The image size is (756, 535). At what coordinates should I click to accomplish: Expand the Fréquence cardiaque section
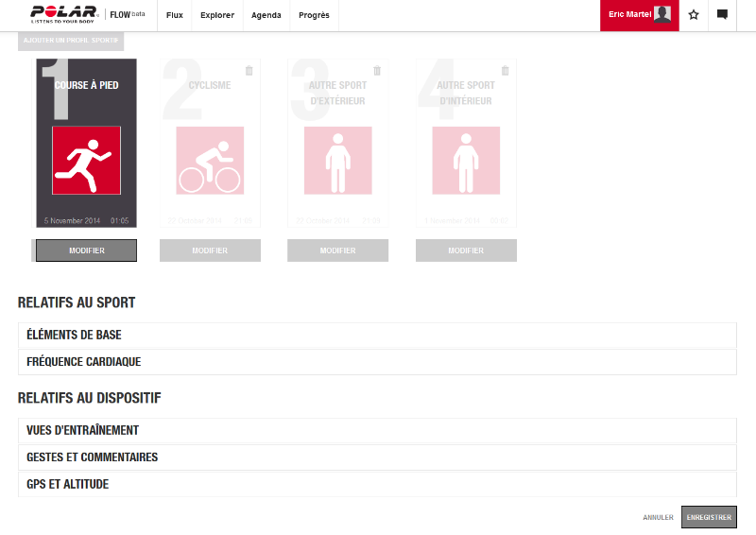pos(377,362)
